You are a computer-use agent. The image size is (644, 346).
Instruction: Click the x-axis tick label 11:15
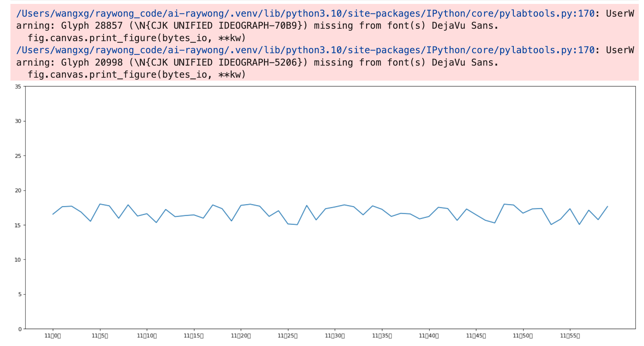[194, 336]
